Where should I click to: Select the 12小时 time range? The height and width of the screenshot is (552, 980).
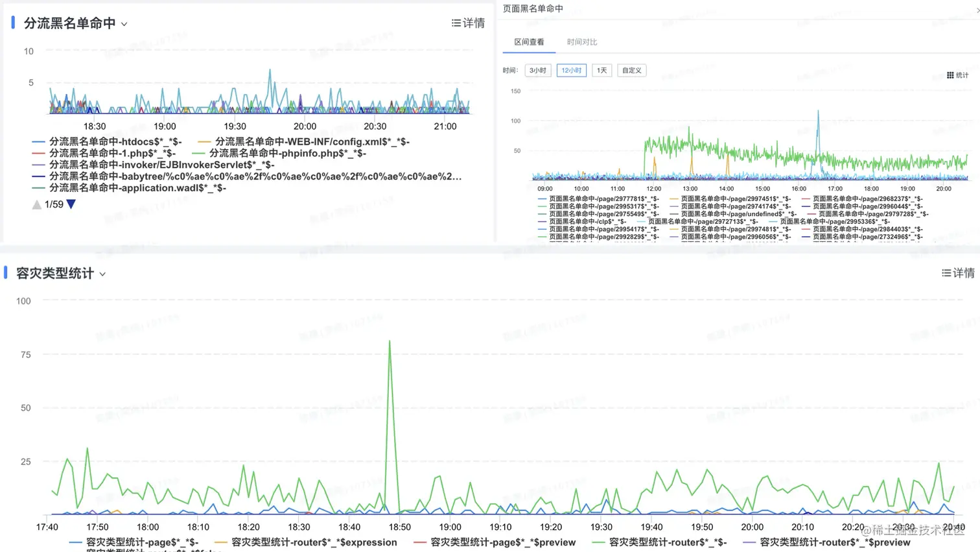pos(571,70)
